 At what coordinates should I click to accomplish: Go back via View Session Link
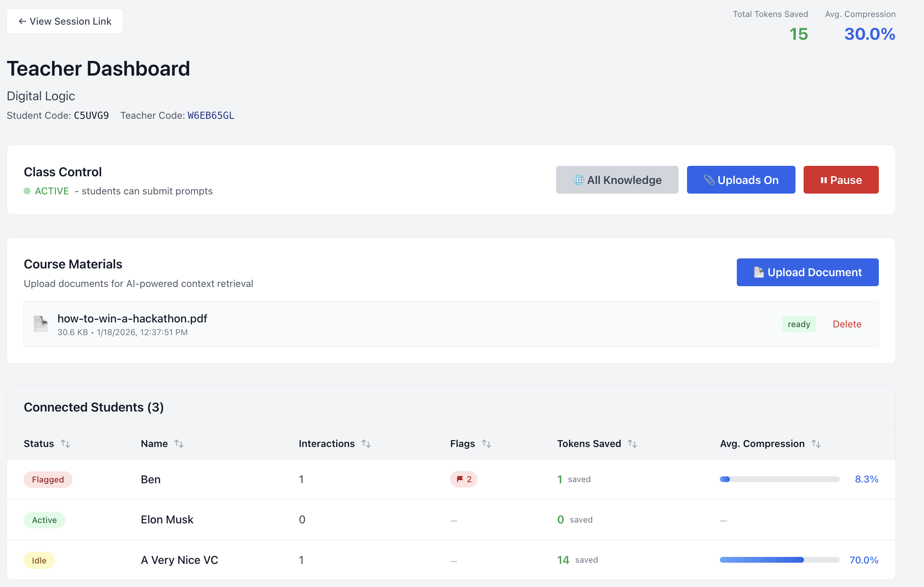coord(65,21)
